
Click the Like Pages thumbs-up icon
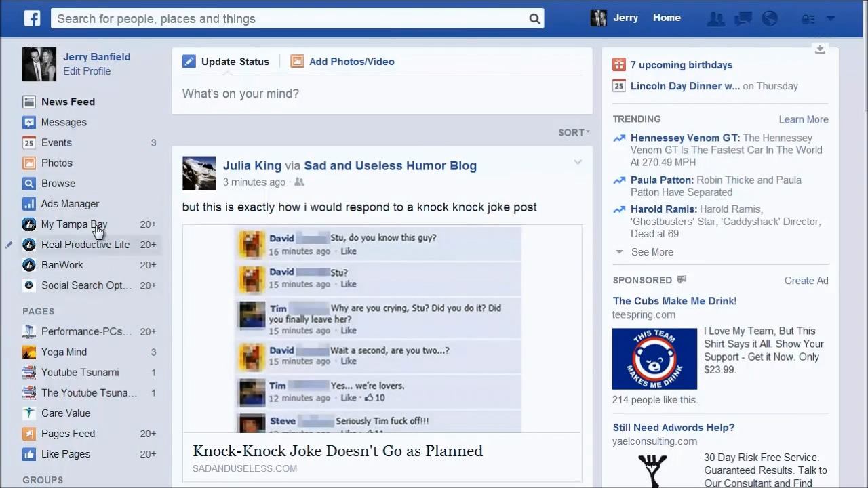(x=28, y=453)
